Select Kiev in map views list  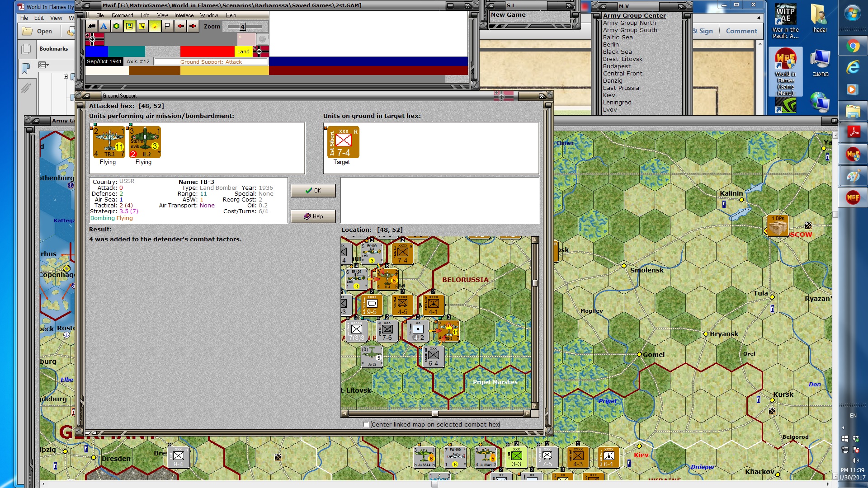609,95
